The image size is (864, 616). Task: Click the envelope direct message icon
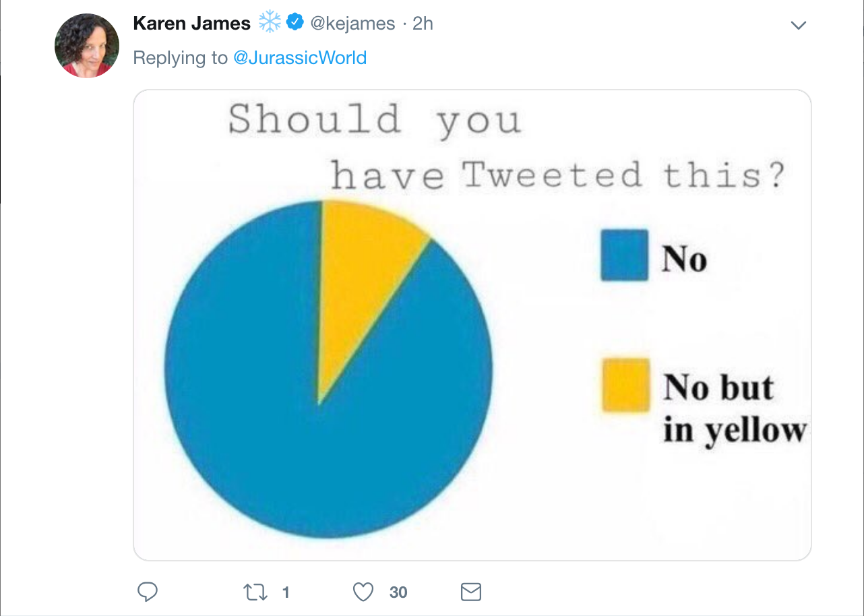point(470,592)
